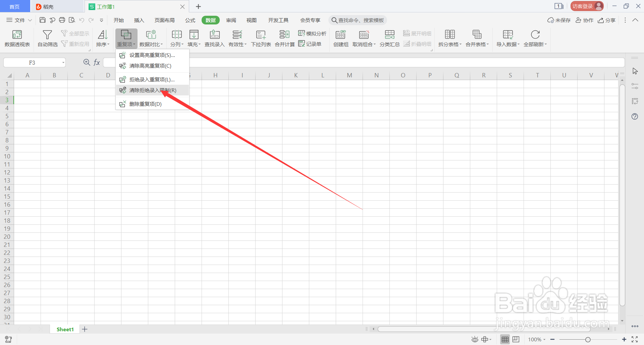Image resolution: width=644 pixels, height=345 pixels.
Task: Open Find and Enter (查找录入)
Action: (x=214, y=39)
